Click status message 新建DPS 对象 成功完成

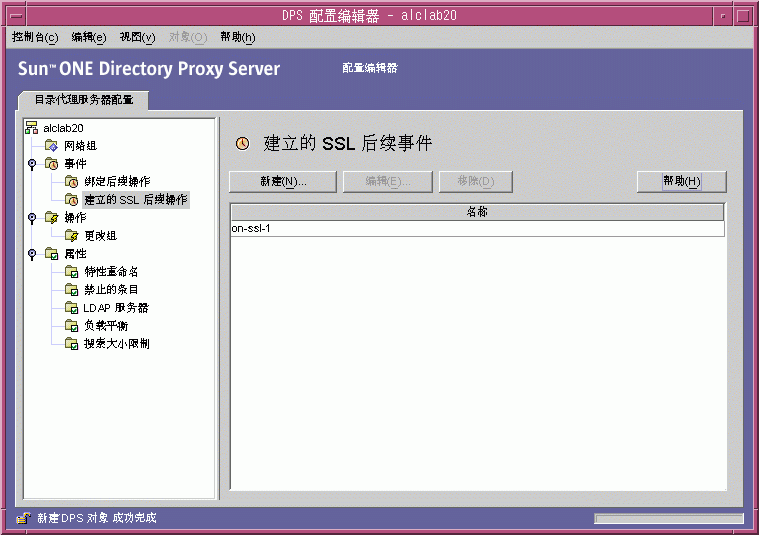point(97,518)
